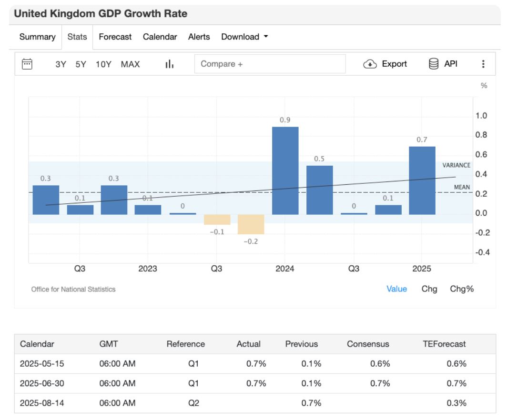This screenshot has width=517, height=420.
Task: Select the Chg% display option
Action: point(462,289)
